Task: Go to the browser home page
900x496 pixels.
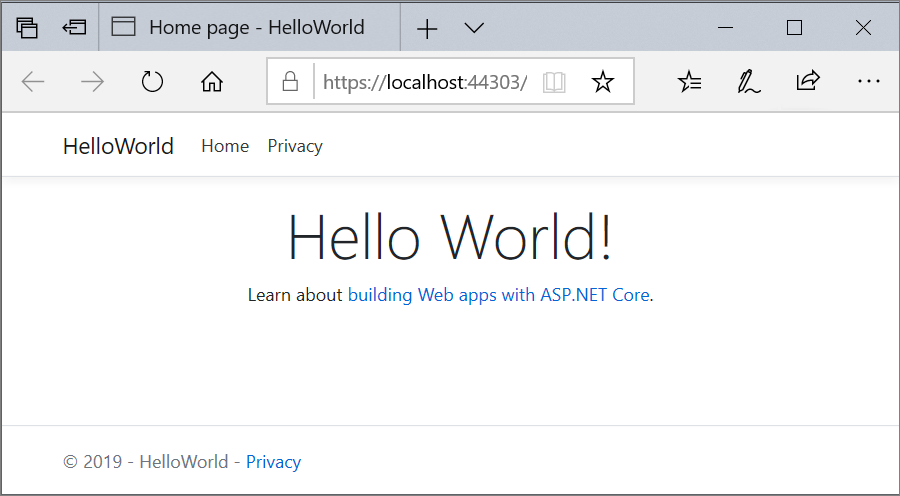Action: (212, 82)
